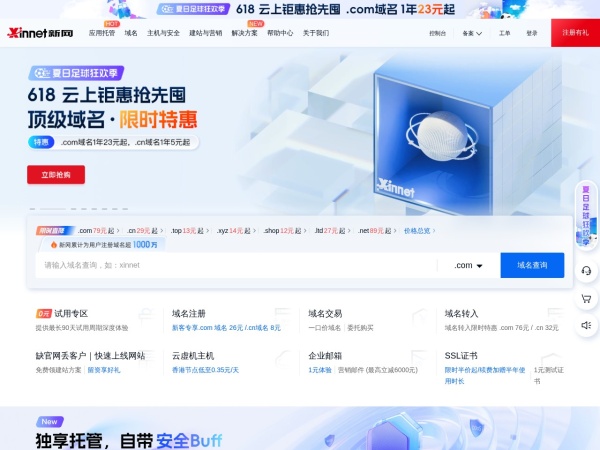Image resolution: width=600 pixels, height=450 pixels.
Task: Click the top 618 promo banner
Action: [300, 9]
